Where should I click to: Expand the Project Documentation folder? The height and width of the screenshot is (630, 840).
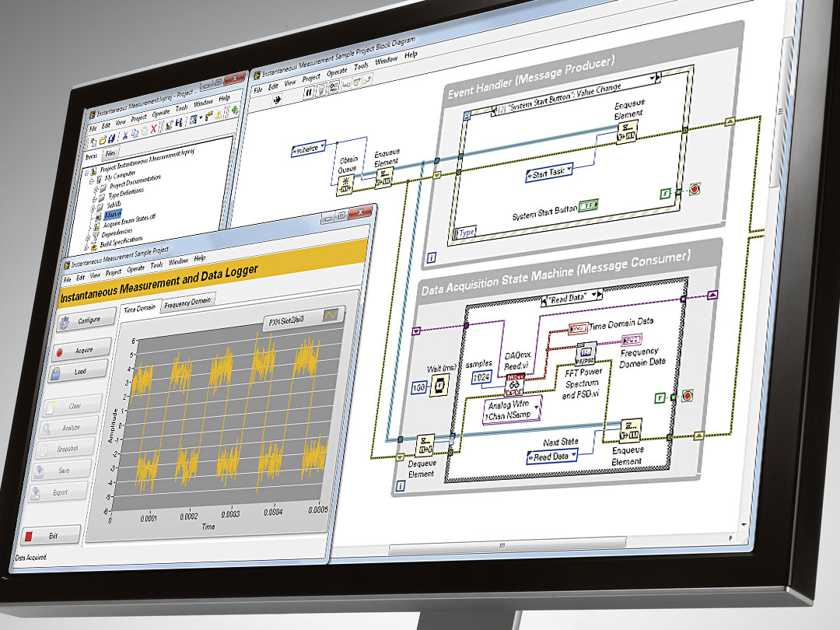[96, 189]
